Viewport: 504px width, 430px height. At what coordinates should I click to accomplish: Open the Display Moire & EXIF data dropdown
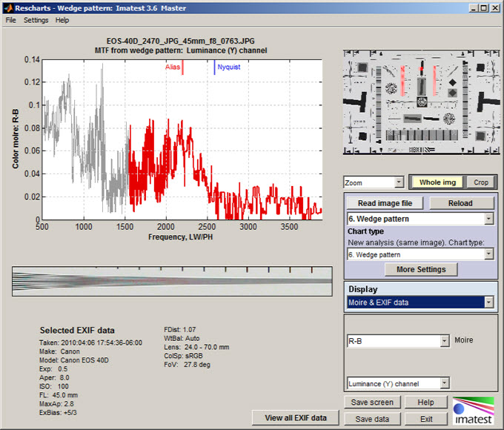pos(420,302)
